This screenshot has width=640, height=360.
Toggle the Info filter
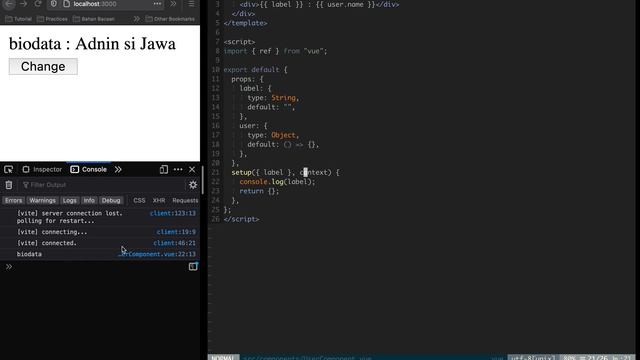[89, 200]
